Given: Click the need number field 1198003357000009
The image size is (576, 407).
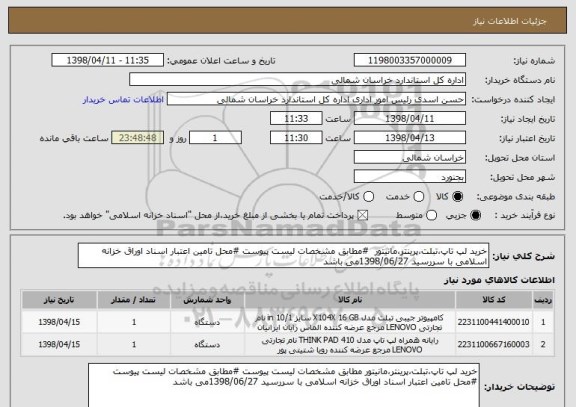Looking at the screenshot, I should pos(410,60).
